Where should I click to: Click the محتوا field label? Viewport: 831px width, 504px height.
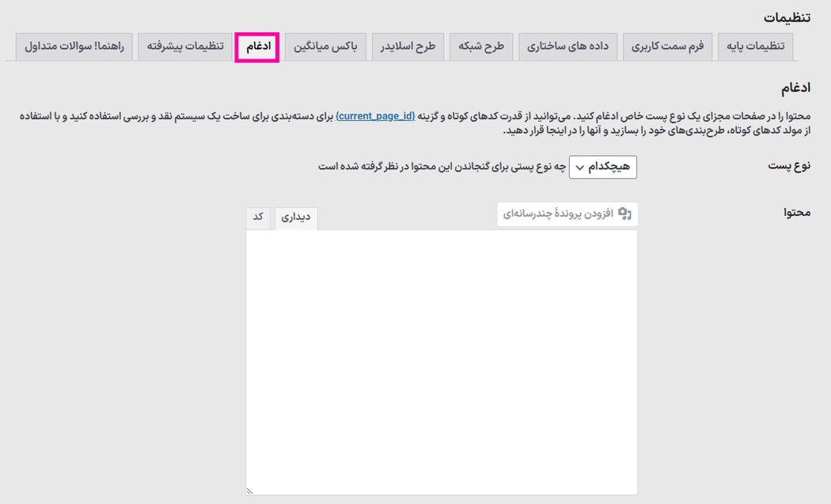tap(795, 213)
